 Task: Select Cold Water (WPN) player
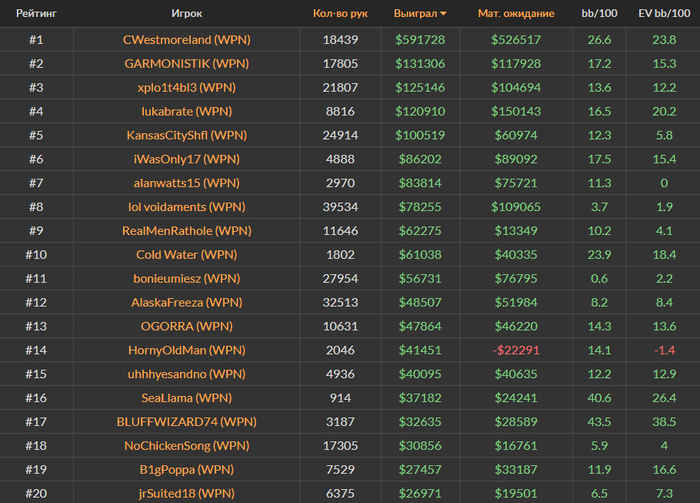pyautogui.click(x=186, y=255)
